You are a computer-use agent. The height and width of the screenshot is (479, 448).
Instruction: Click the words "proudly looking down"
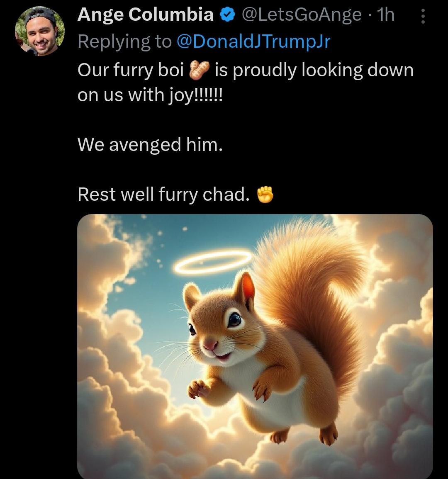coord(314,71)
